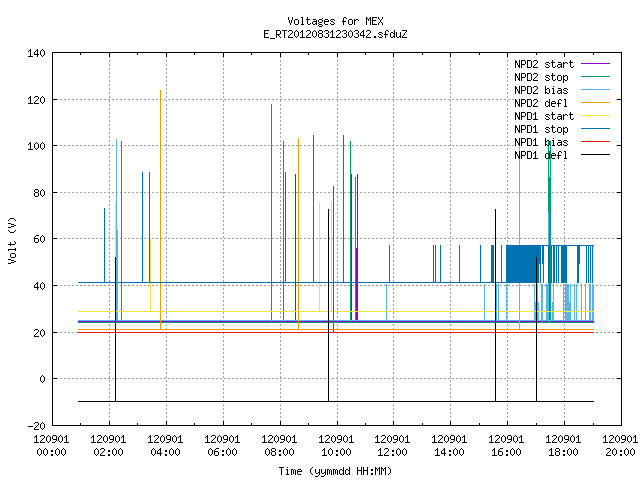Pick the red NPD1 bias legend line
The image size is (640, 480).
point(595,142)
